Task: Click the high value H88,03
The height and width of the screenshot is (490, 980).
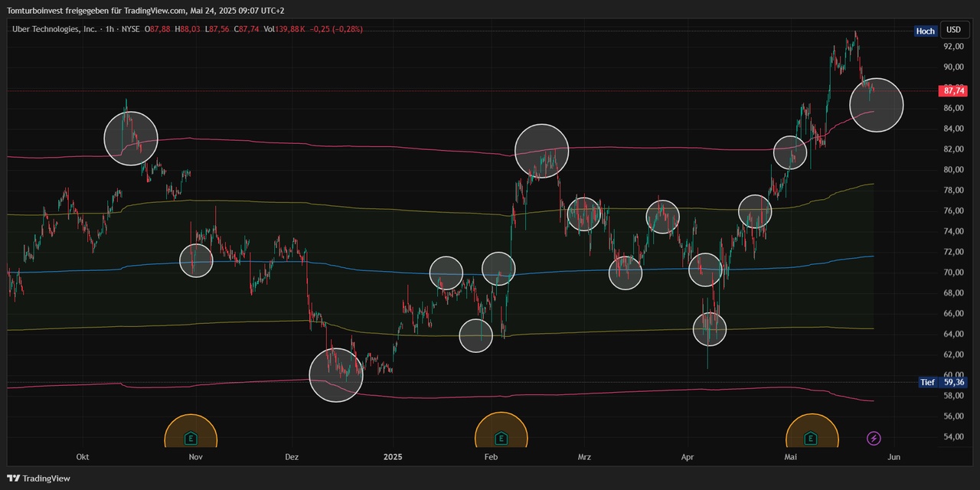Action: 187,29
